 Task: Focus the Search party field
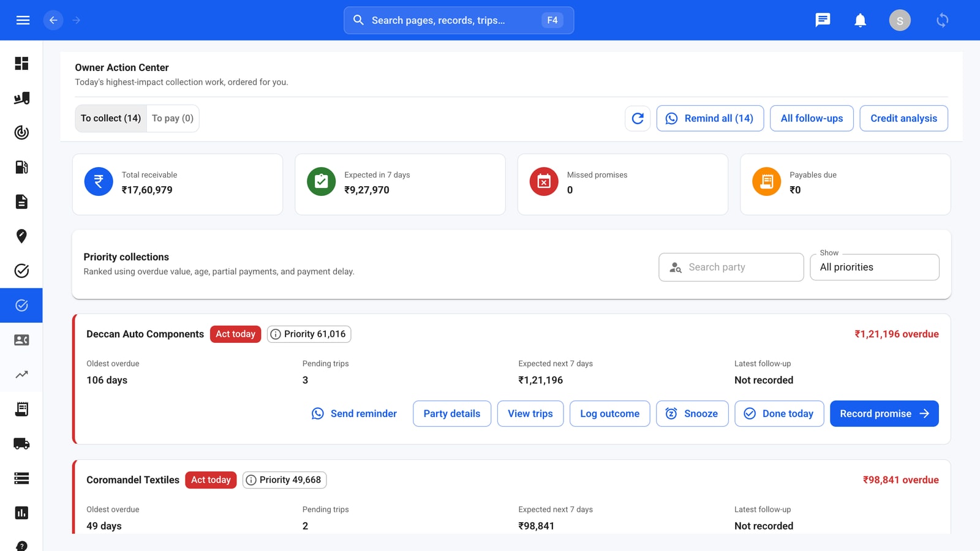731,267
